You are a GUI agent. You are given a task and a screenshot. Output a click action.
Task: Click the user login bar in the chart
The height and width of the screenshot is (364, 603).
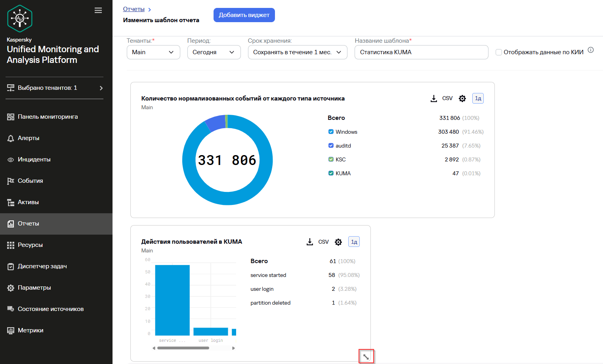[x=211, y=332]
